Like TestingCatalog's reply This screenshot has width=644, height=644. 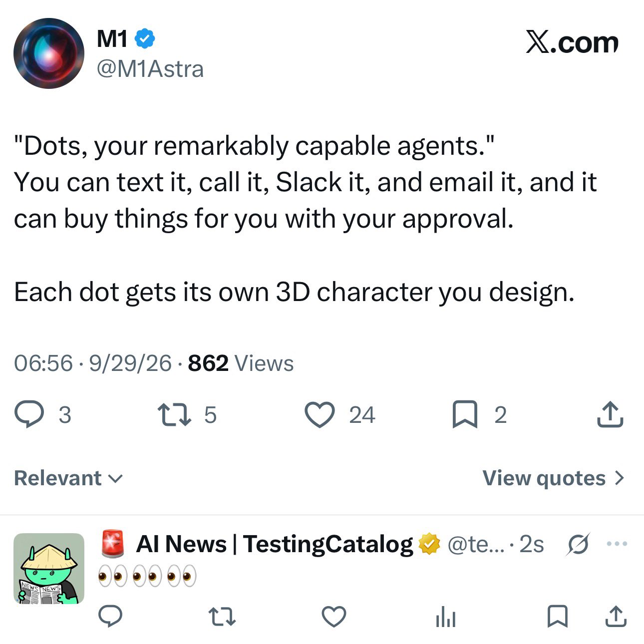click(334, 616)
